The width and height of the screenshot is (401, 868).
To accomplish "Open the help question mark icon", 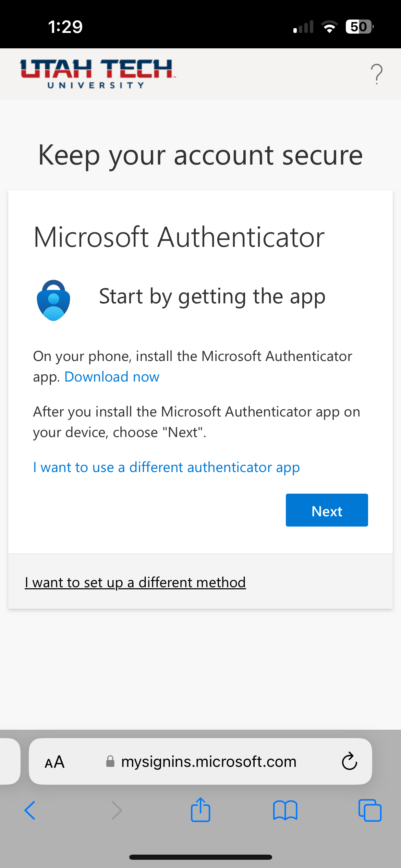I will (x=376, y=73).
